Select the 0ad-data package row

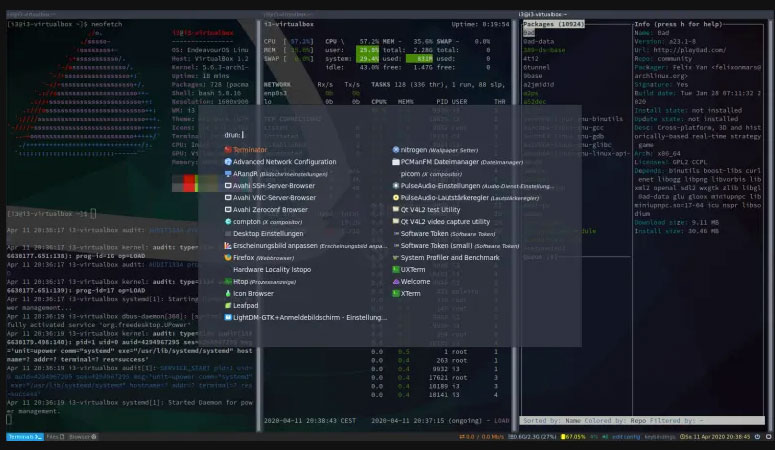click(539, 42)
